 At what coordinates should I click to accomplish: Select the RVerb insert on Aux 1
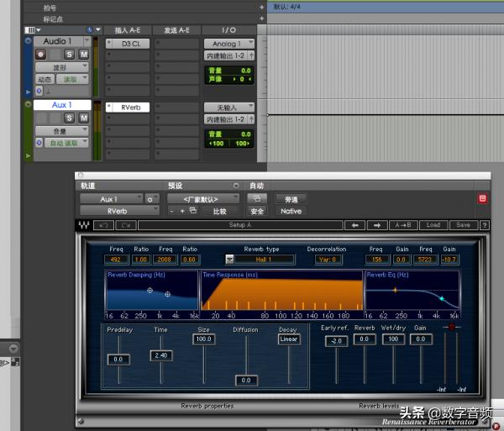tap(130, 107)
